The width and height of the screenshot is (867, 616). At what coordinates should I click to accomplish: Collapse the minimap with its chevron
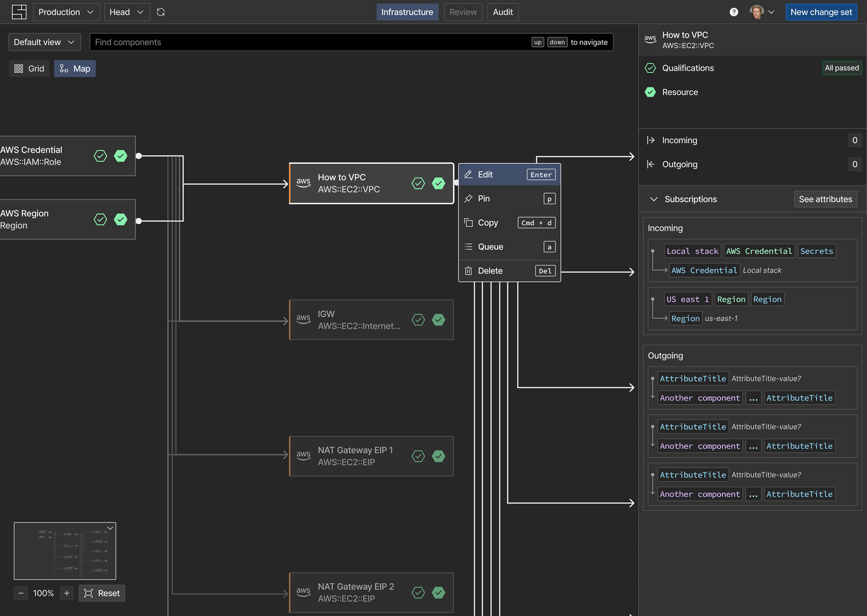click(x=110, y=528)
